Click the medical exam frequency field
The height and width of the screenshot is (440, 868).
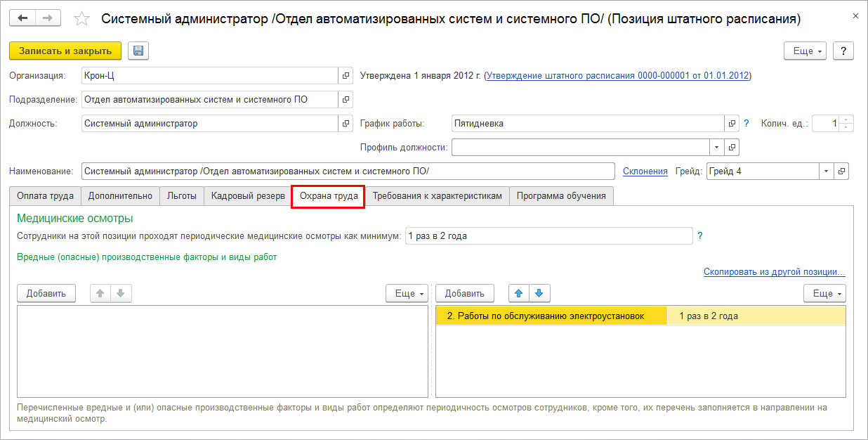548,236
